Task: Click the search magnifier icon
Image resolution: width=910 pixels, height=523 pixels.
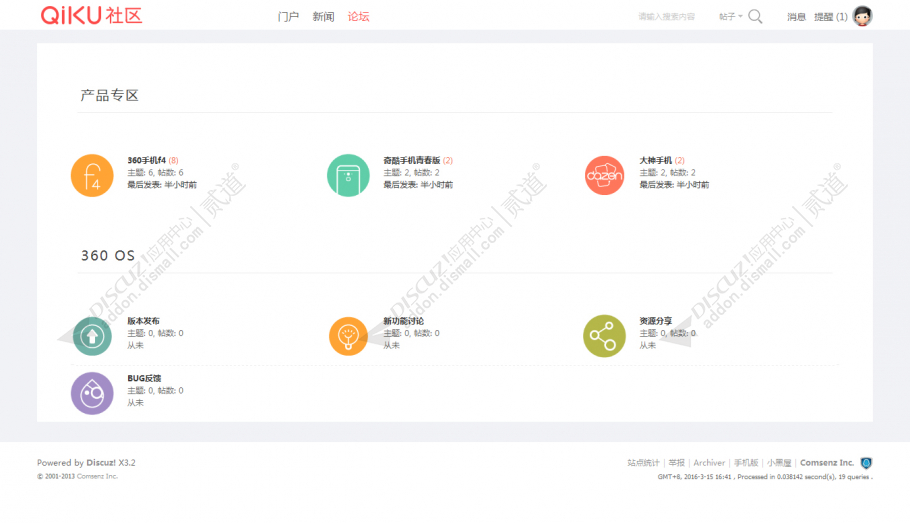Action: [755, 16]
